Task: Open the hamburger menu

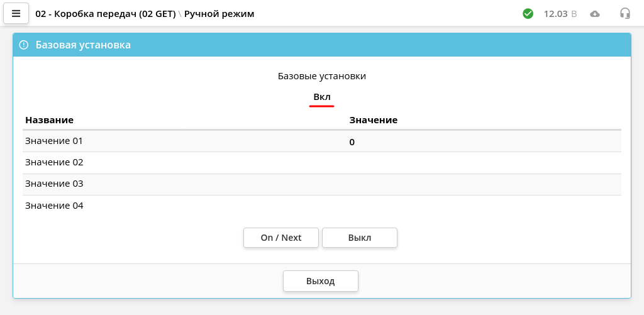Action: (x=16, y=14)
